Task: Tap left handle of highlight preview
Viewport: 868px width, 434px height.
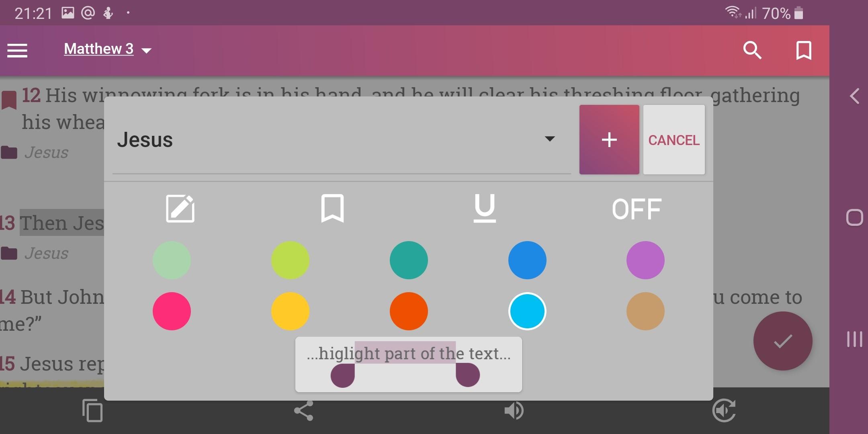Action: [x=343, y=376]
